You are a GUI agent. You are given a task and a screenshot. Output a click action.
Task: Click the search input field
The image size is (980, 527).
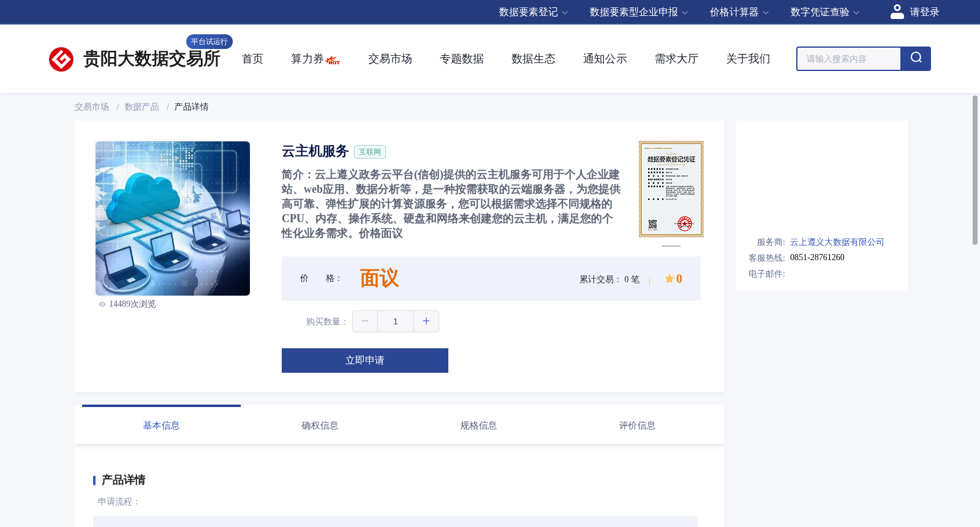pyautogui.click(x=848, y=59)
